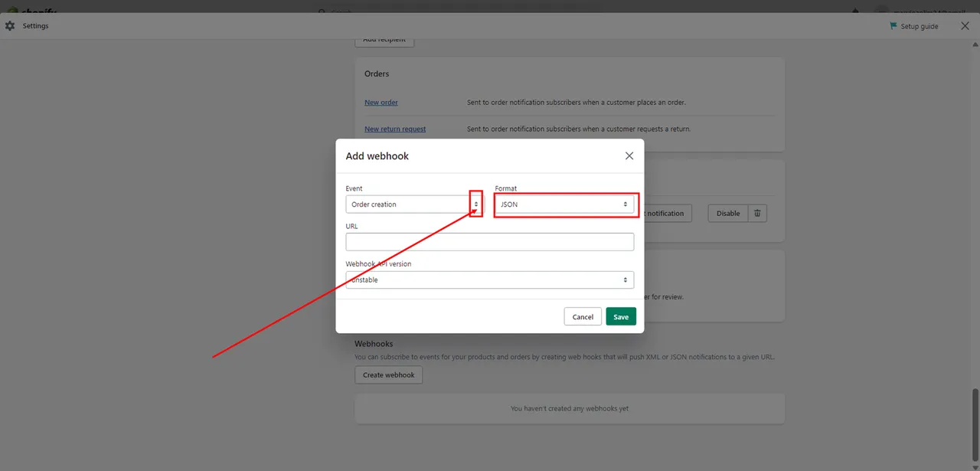This screenshot has height=471, width=980.
Task: Click the trash icon beside Disable
Action: pyautogui.click(x=756, y=213)
